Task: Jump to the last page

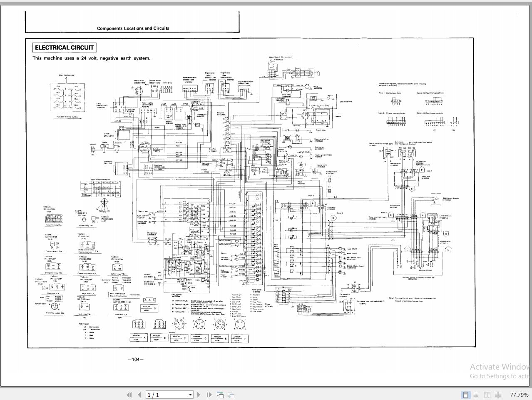Action: 209,395
